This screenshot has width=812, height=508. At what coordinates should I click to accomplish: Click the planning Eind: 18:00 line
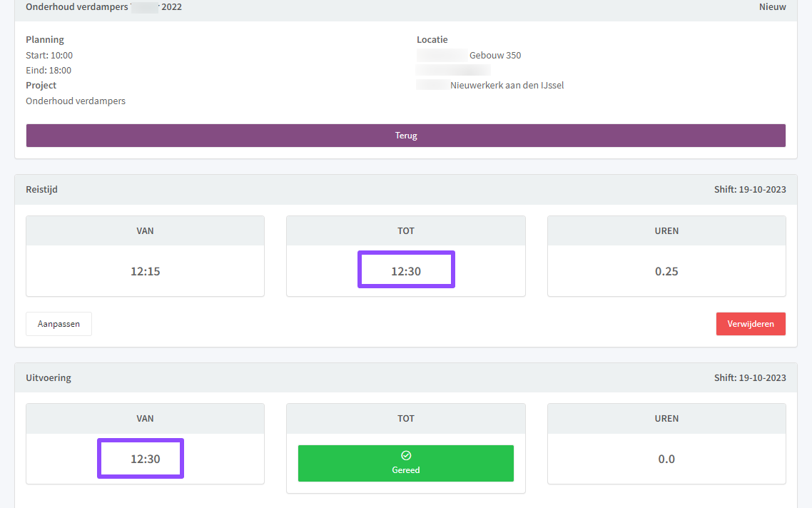(49, 70)
